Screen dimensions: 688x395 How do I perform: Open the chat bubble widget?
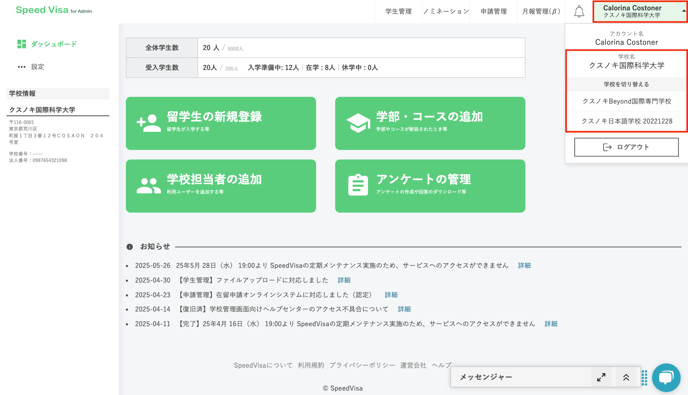click(666, 377)
